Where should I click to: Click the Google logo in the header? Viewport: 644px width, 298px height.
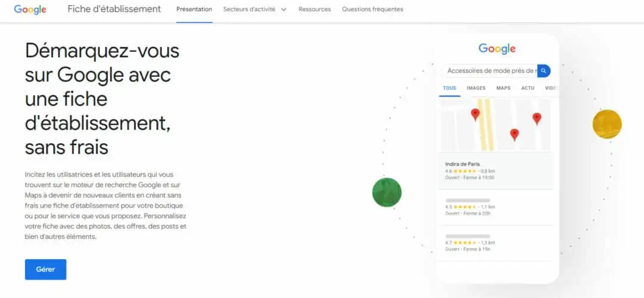(30, 10)
